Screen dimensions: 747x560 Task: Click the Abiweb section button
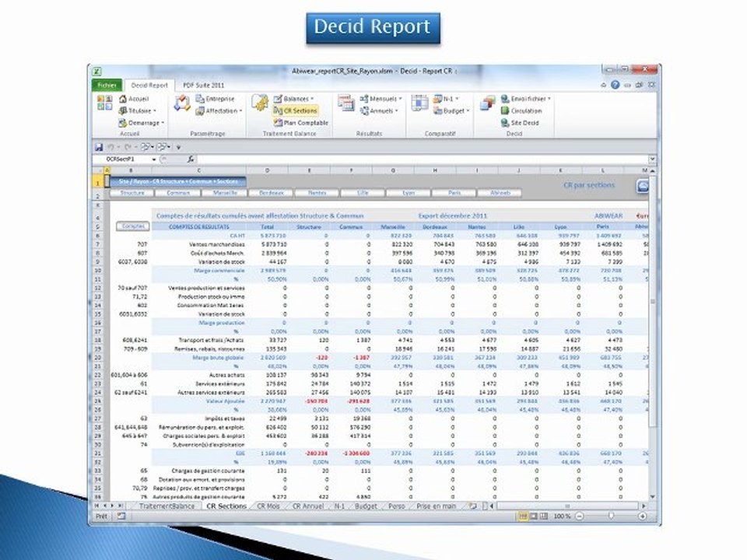tap(500, 193)
